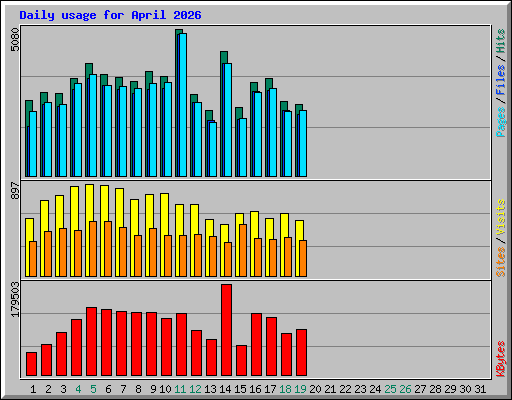Click day 1 on the x-axis
This screenshot has width=512, height=400.
[x=33, y=389]
